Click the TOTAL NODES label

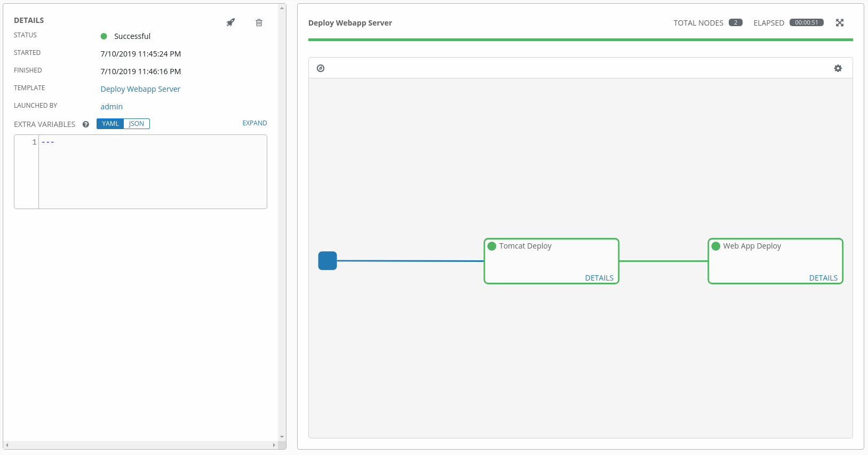[x=698, y=23]
